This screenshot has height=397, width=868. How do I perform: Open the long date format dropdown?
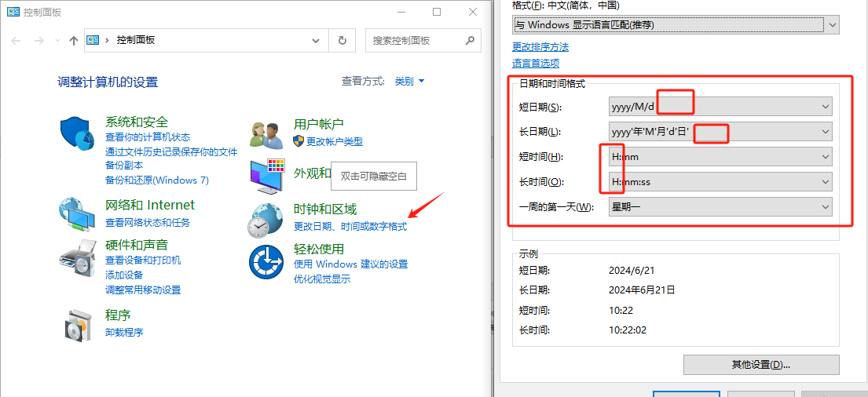[x=720, y=132]
